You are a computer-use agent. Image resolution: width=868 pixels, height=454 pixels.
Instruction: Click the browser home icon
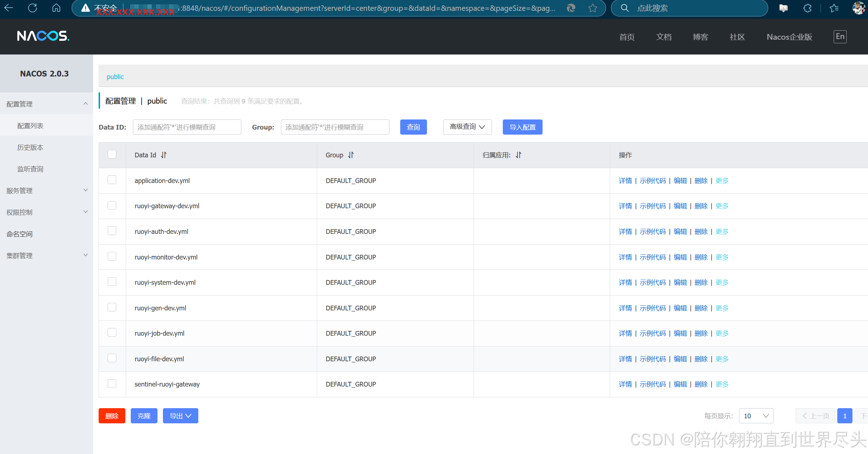click(56, 8)
